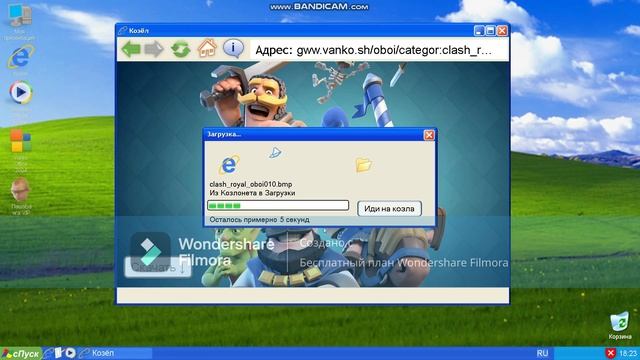Click the green back arrow
This screenshot has width=640, height=360.
pos(131,49)
